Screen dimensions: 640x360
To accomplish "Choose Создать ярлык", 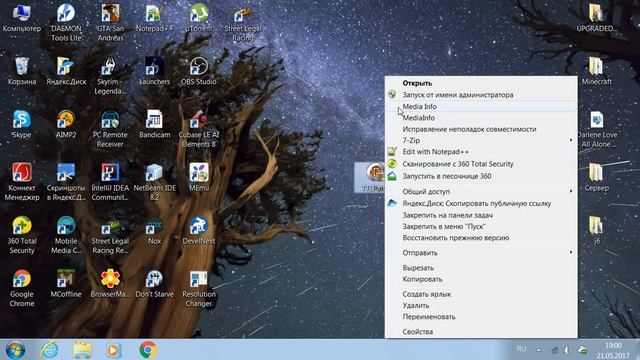I will click(x=481, y=294).
